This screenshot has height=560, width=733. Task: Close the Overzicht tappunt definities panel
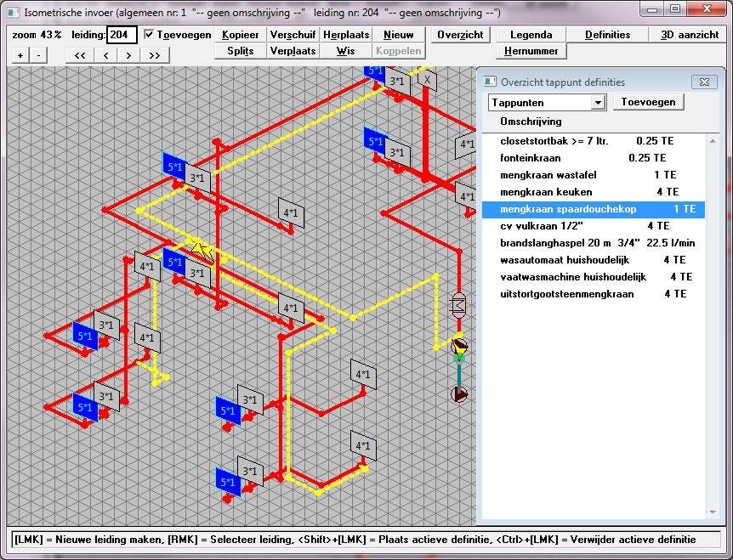click(704, 82)
